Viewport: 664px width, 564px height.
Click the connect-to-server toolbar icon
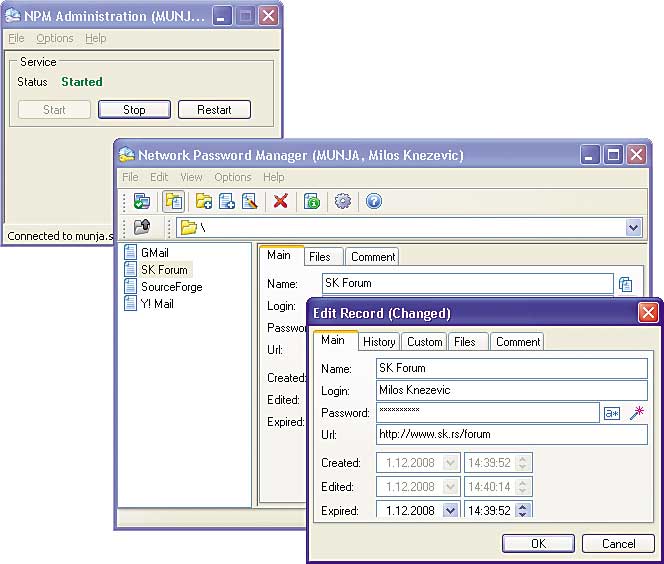click(x=141, y=202)
